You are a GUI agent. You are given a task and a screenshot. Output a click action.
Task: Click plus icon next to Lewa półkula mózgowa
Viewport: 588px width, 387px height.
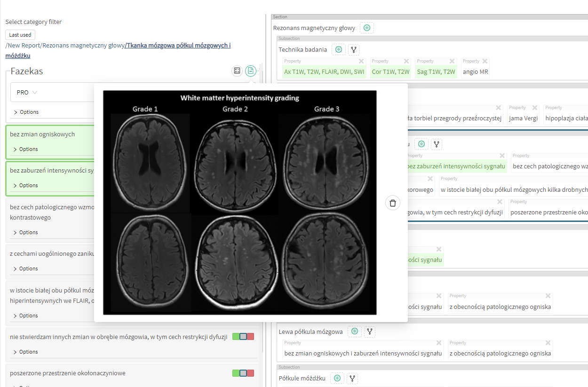(x=355, y=332)
